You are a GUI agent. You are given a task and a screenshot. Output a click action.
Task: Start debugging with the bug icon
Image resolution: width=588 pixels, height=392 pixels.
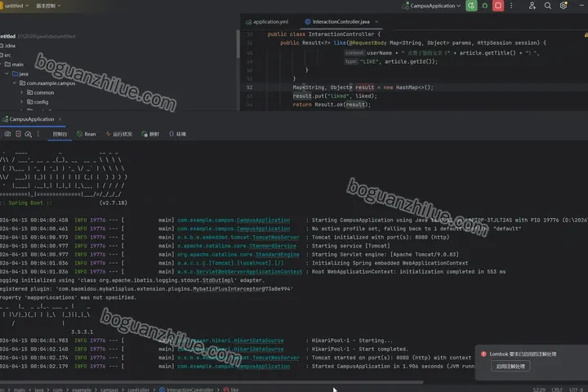(484, 6)
